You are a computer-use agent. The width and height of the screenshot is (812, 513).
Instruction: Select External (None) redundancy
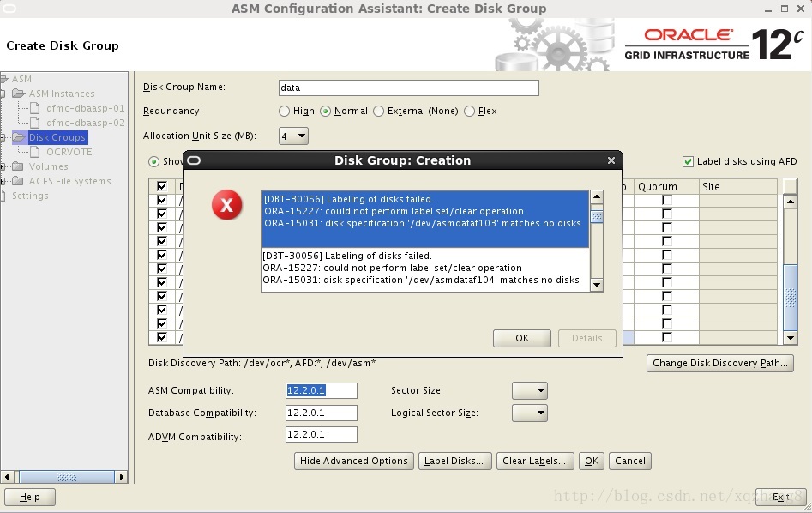[378, 111]
